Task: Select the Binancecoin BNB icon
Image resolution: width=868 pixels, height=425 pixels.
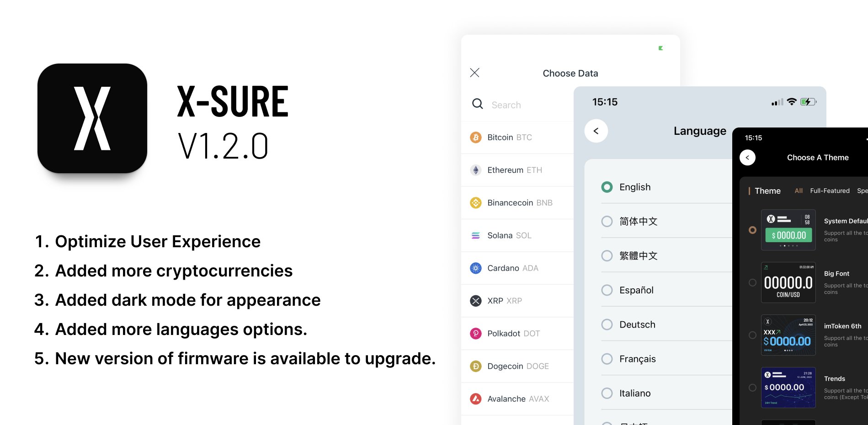Action: [x=476, y=202]
